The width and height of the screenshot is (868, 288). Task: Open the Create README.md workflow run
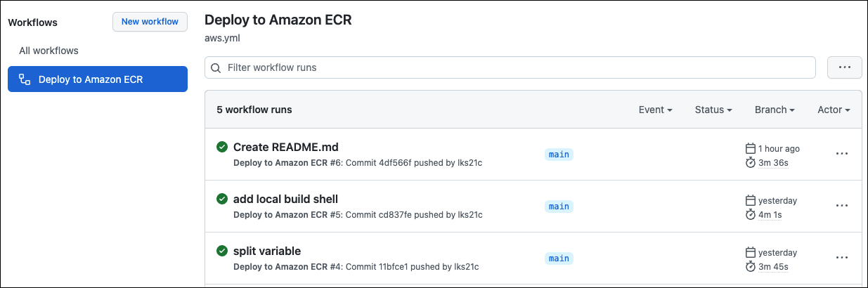tap(286, 147)
